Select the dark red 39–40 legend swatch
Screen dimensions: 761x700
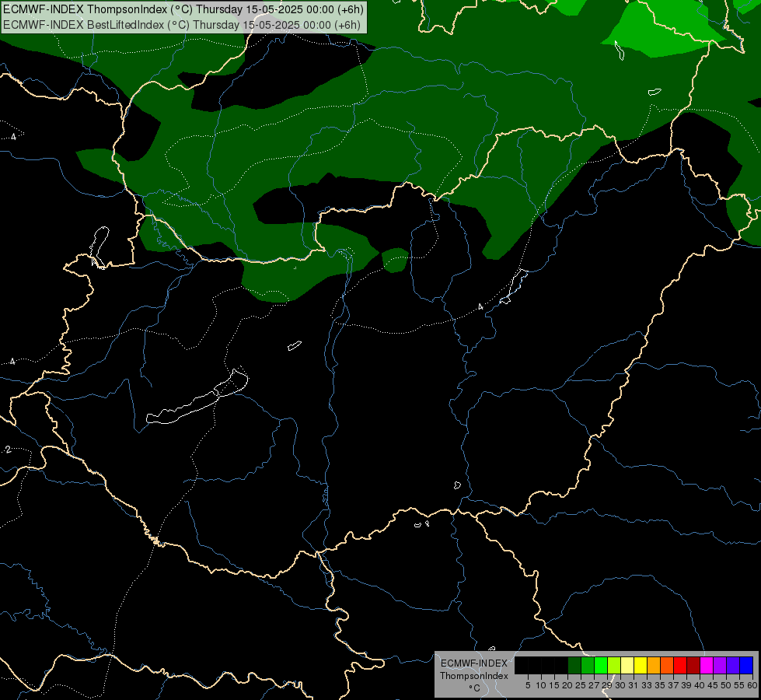[693, 665]
